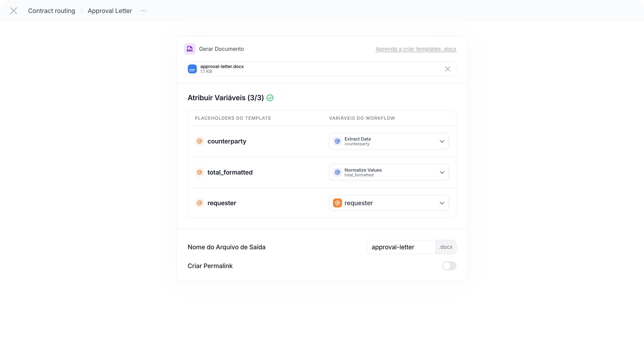The height and width of the screenshot is (358, 644).
Task: Click the Gerar Documento title
Action: click(x=221, y=49)
